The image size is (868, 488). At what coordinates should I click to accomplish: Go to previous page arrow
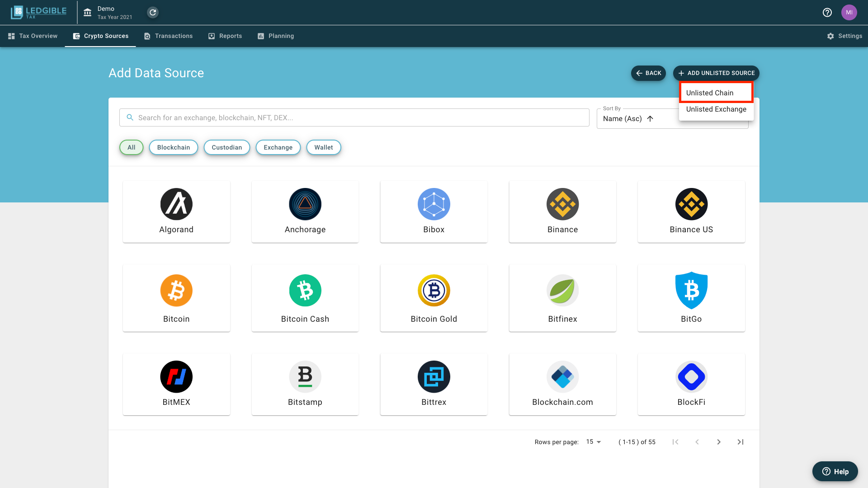click(x=697, y=442)
